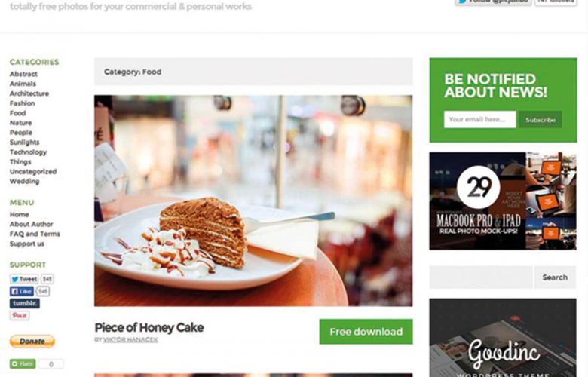This screenshot has width=588, height=377.
Task: Go to the Wedding category
Action: click(24, 181)
